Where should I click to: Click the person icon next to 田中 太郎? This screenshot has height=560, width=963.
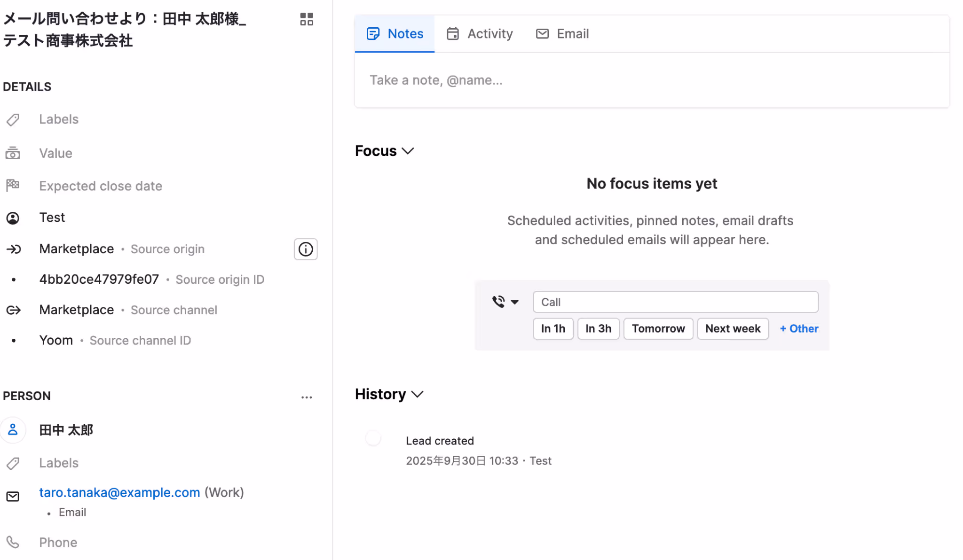pyautogui.click(x=13, y=429)
